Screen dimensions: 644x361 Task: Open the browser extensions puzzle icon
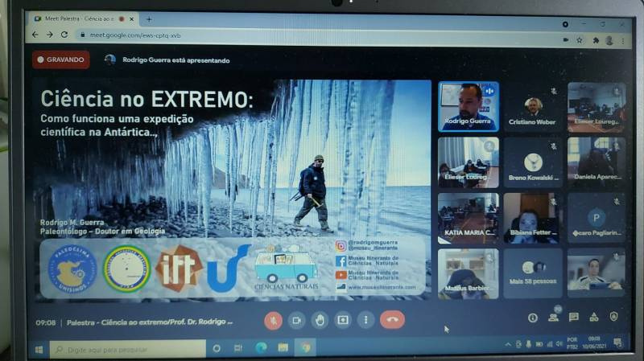[596, 40]
